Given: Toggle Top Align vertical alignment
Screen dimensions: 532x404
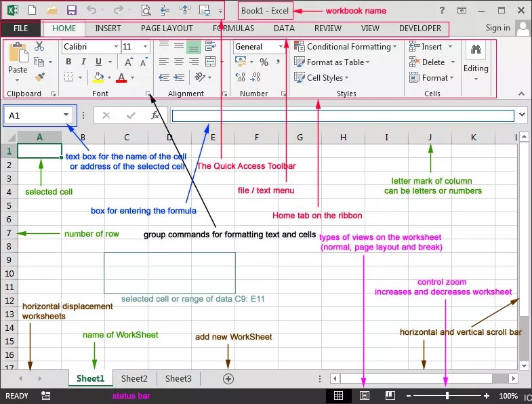Looking at the screenshot, I should coord(164,45).
